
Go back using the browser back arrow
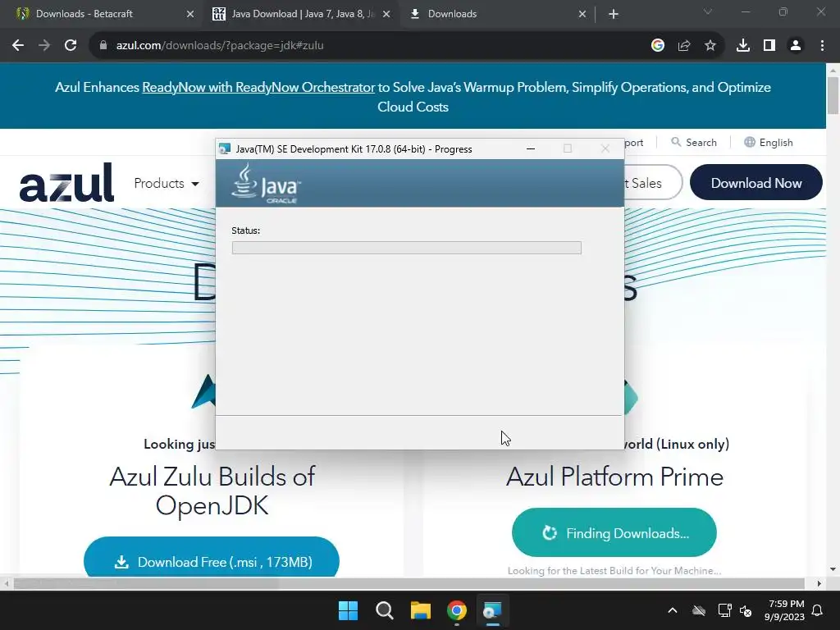click(x=18, y=46)
